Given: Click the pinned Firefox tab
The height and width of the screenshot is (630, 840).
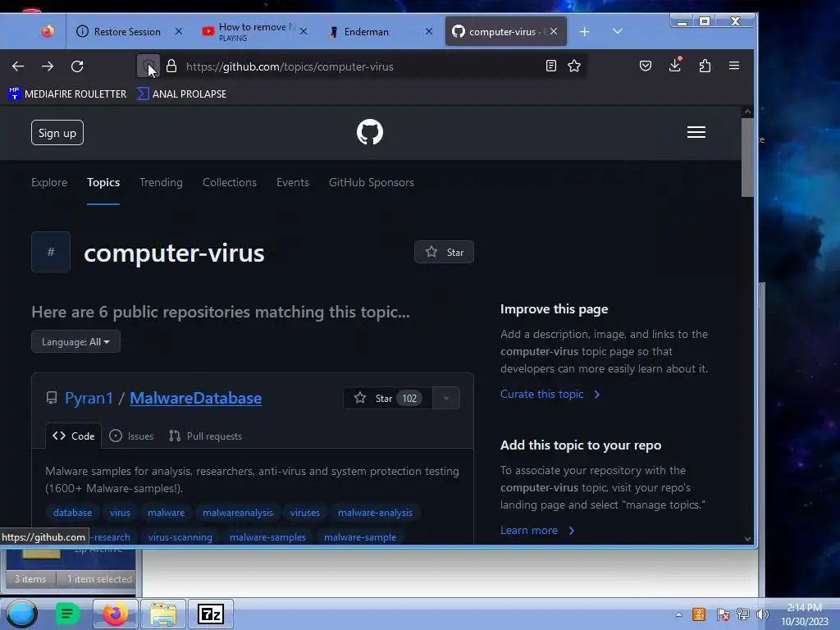Looking at the screenshot, I should pos(48,32).
